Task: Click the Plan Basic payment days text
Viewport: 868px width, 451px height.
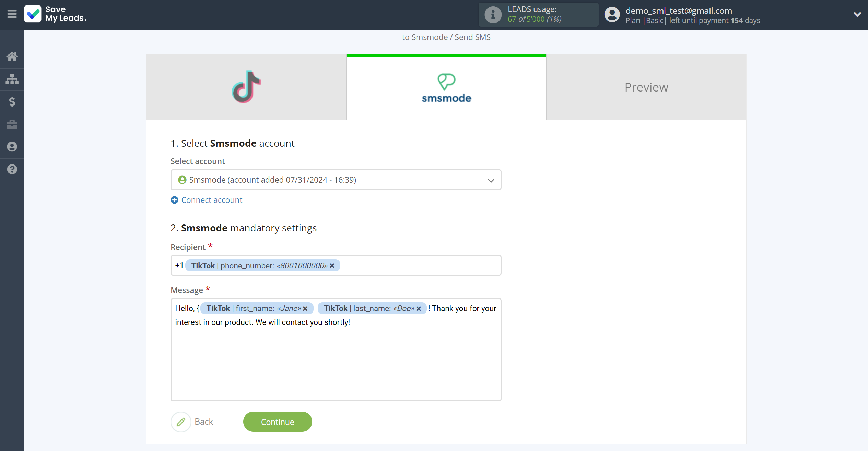Action: click(x=693, y=21)
